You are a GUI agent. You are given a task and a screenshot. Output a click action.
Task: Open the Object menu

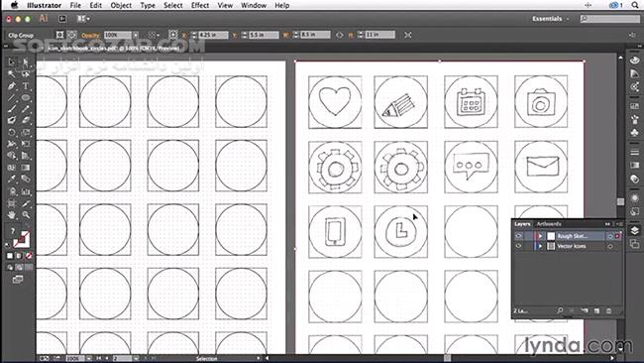(x=121, y=5)
